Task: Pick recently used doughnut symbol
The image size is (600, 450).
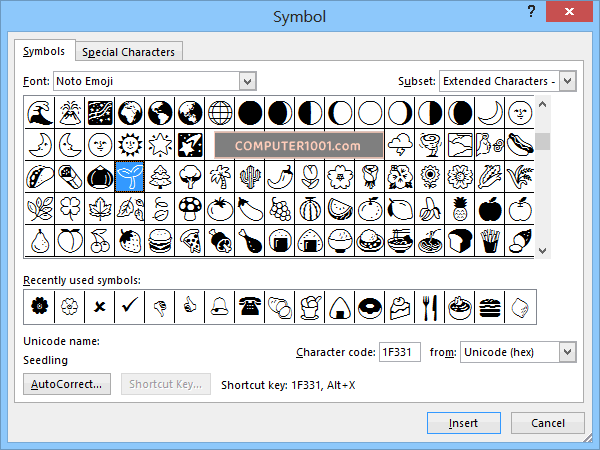Action: [370, 307]
